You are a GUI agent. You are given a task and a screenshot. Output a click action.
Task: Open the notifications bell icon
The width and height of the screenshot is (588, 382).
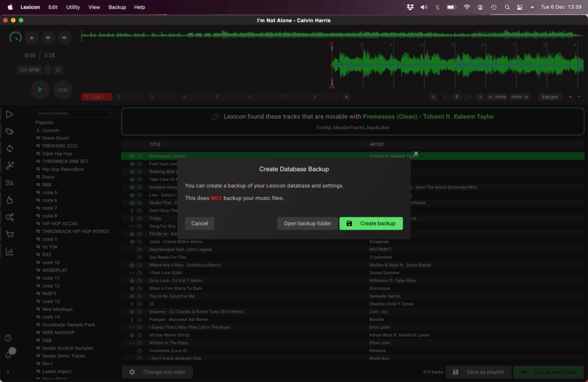pyautogui.click(x=9, y=354)
